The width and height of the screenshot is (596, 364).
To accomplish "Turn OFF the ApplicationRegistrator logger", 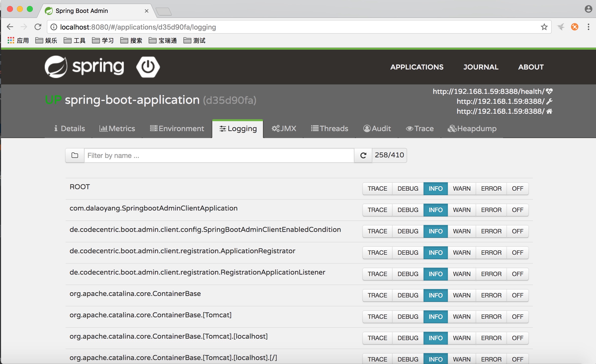I will point(517,253).
